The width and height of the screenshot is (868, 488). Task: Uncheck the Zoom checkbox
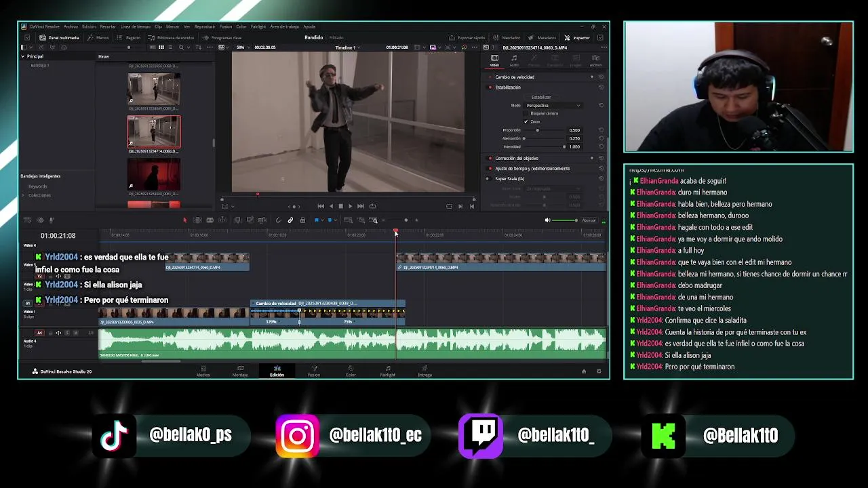click(x=526, y=121)
